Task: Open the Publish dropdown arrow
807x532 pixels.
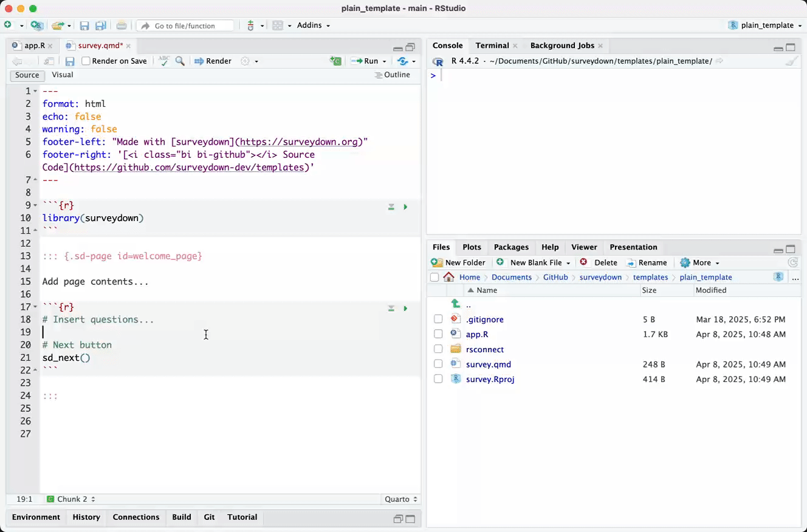Action: click(414, 61)
